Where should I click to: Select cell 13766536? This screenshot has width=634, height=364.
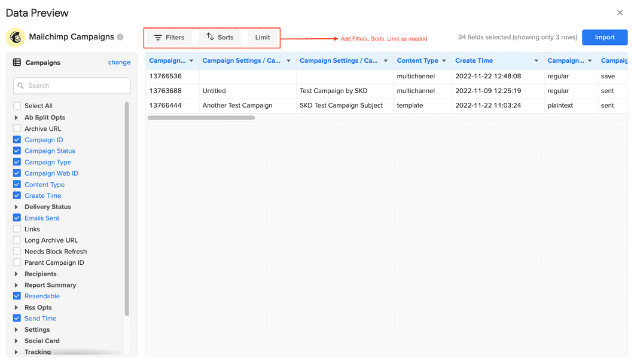(x=172, y=77)
